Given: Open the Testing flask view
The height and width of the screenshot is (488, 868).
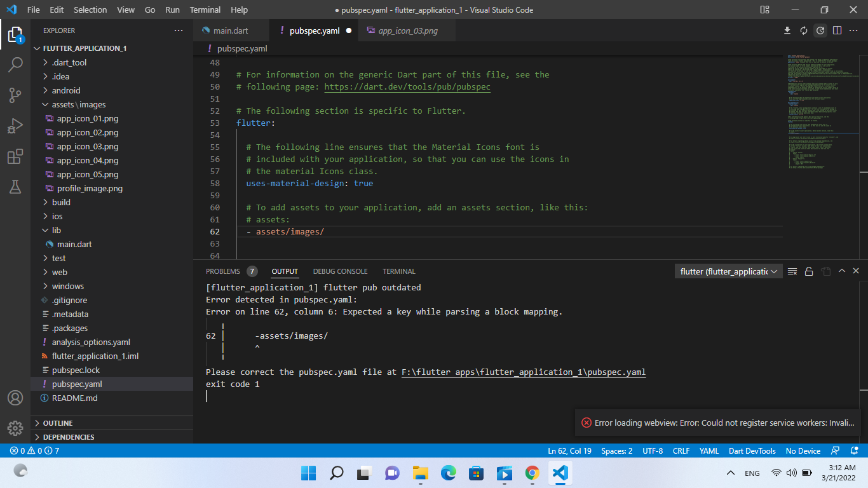Looking at the screenshot, I should tap(15, 187).
